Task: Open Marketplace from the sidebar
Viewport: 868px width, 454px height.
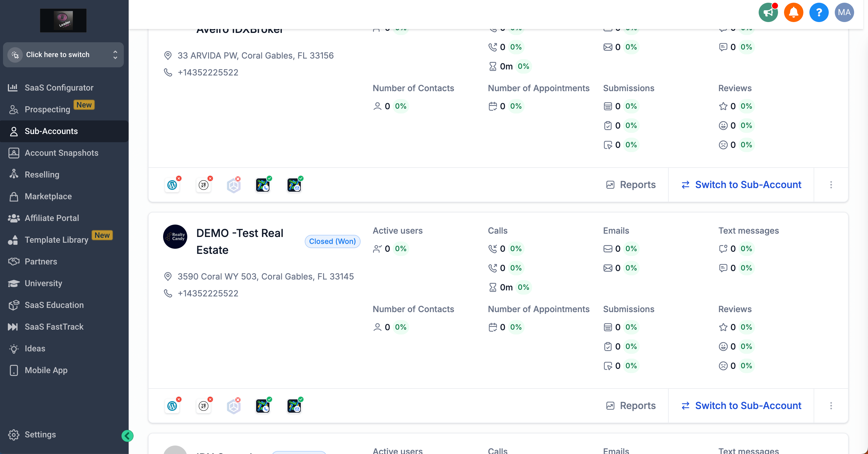Action: pyautogui.click(x=48, y=196)
